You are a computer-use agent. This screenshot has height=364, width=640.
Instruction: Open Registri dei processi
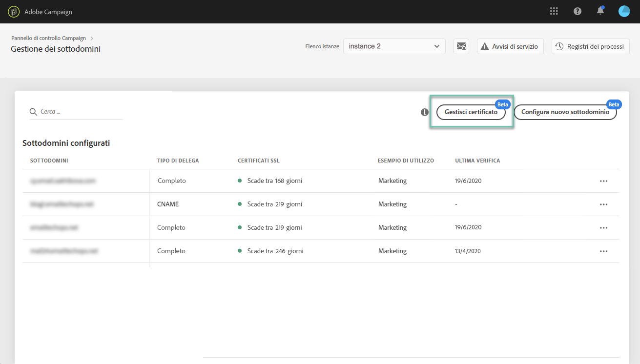point(591,46)
